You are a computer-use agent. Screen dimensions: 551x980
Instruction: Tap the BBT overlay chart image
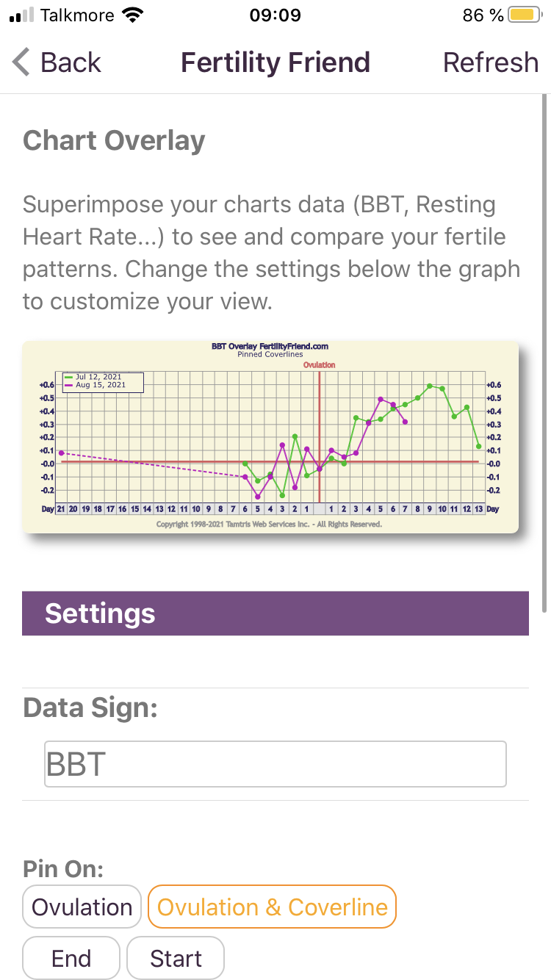(x=270, y=436)
